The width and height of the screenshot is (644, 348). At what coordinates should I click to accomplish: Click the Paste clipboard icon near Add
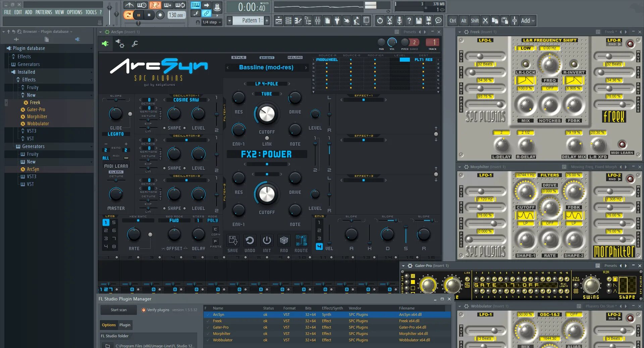pos(504,21)
